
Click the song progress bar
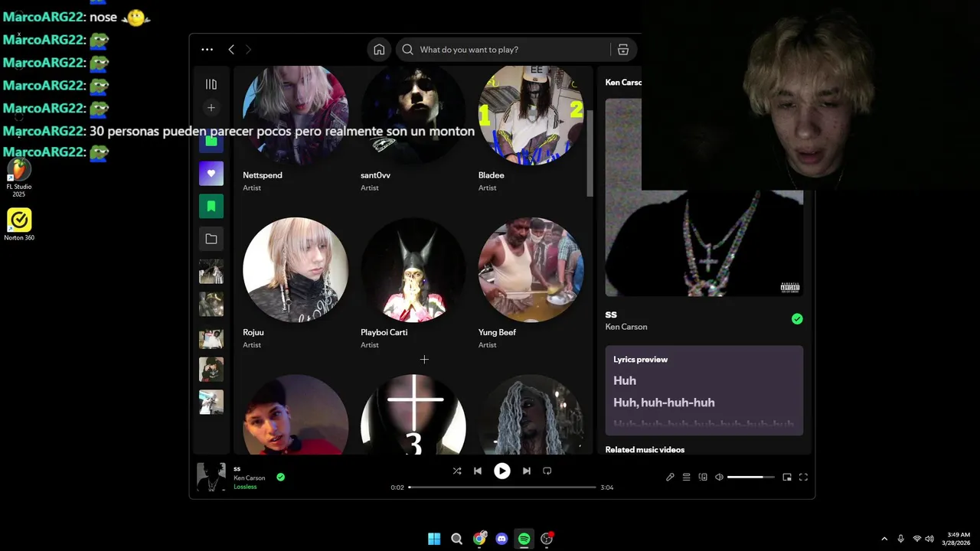[502, 487]
